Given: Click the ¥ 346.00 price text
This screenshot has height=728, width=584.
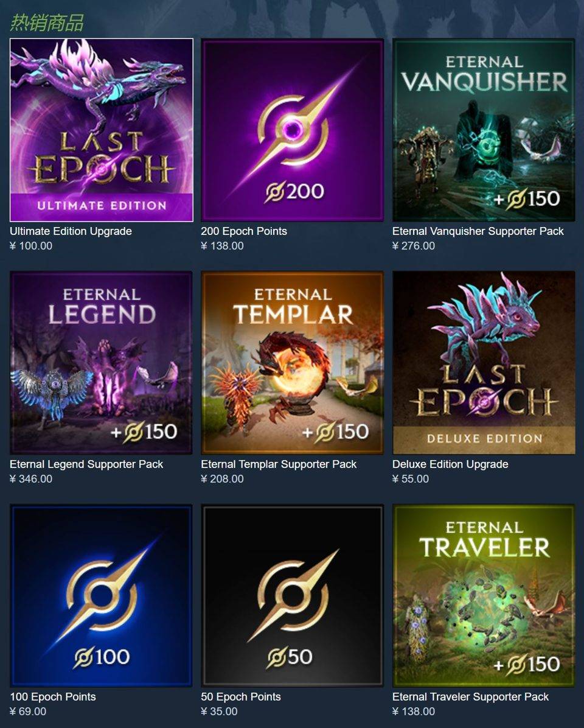Looking at the screenshot, I should tap(31, 478).
